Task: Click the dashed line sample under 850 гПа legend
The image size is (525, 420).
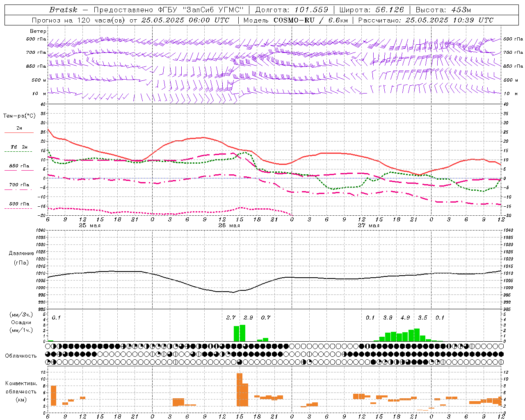Action: point(19,170)
